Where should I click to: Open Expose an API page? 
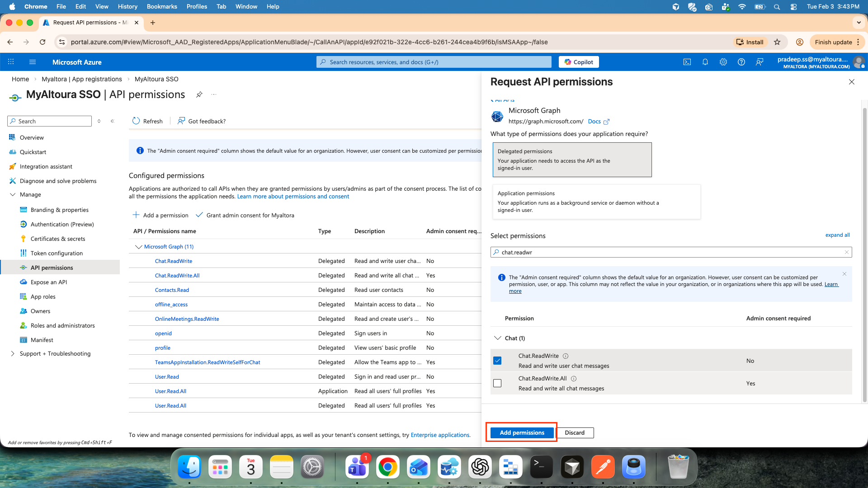point(49,282)
